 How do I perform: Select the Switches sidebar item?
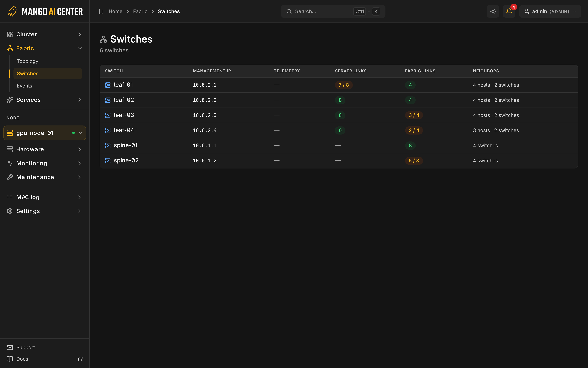pos(48,73)
